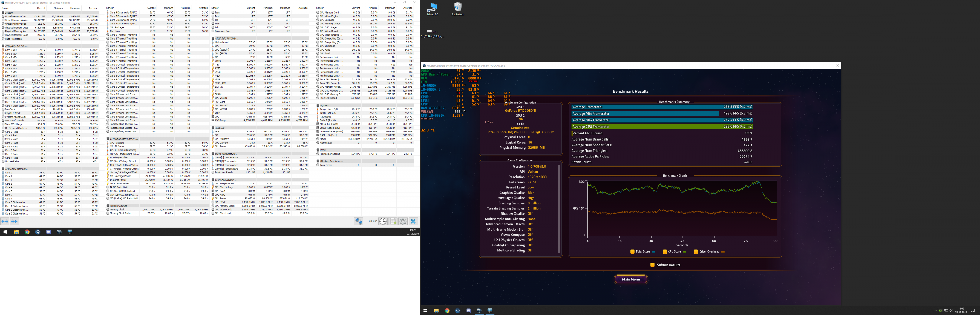Click the Main Menu button

631,279
